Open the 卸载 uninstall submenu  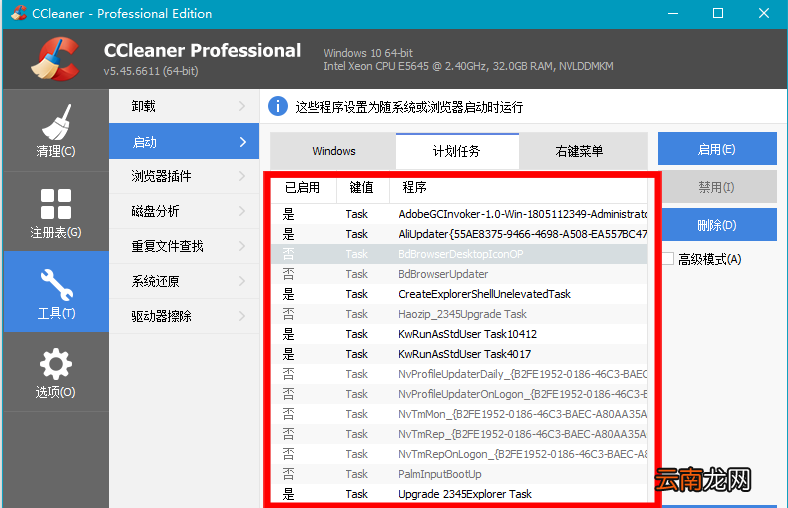click(184, 106)
